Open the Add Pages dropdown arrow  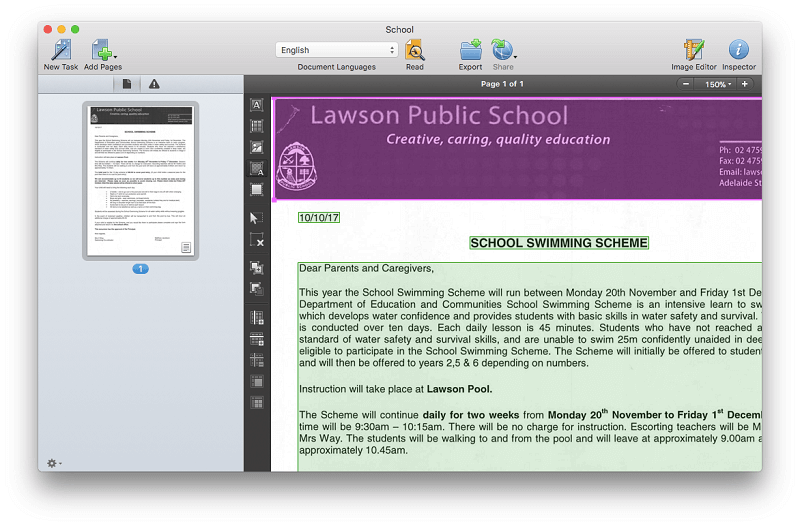coord(115,57)
